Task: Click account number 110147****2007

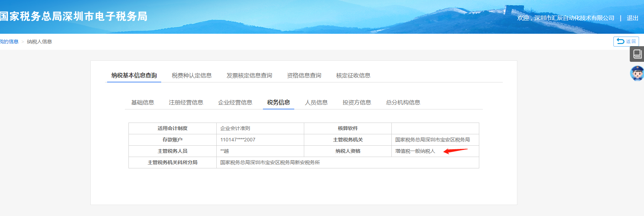Action: 238,140
